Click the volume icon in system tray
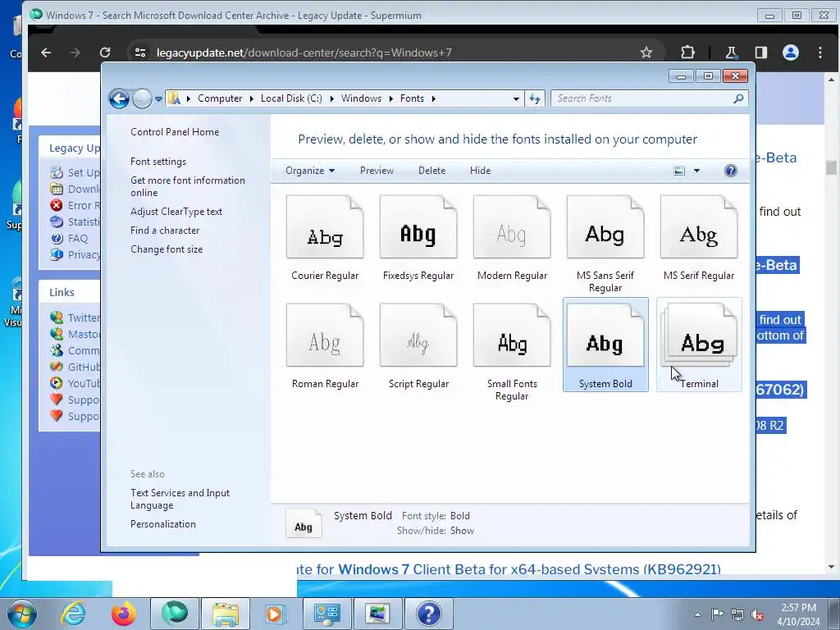The width and height of the screenshot is (840, 630). coord(757,614)
